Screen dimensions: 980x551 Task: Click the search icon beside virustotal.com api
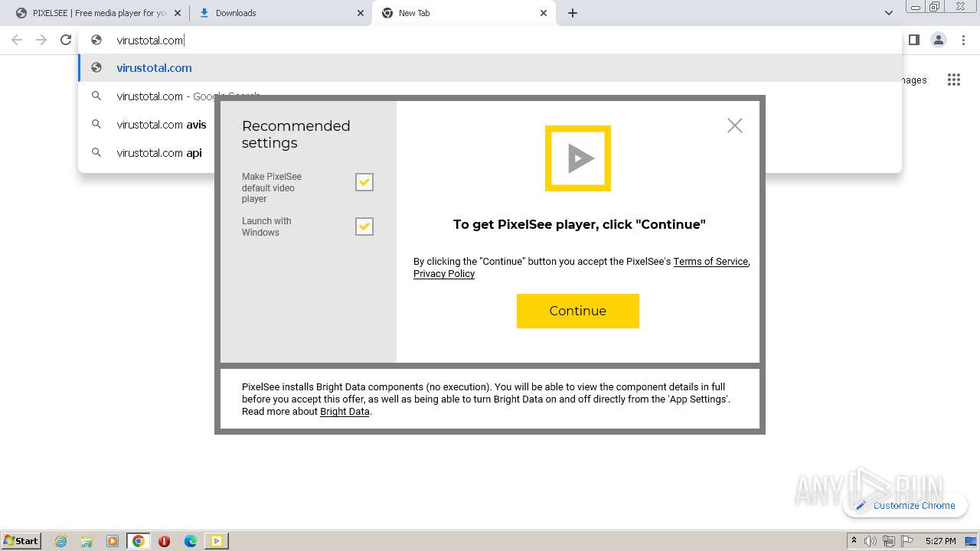point(96,153)
